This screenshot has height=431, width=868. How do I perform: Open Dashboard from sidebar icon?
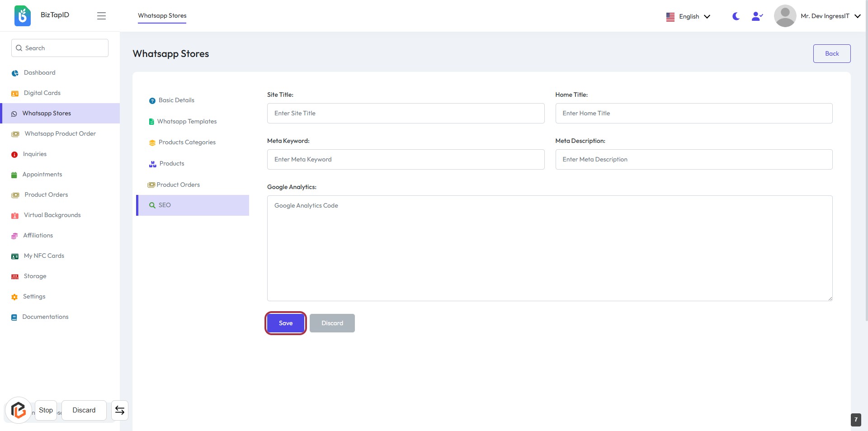click(15, 73)
